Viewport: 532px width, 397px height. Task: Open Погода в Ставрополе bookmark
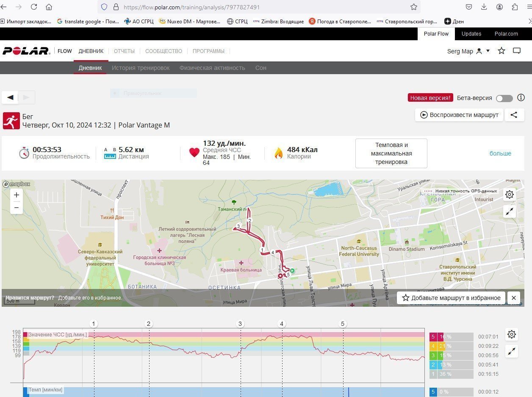click(340, 21)
